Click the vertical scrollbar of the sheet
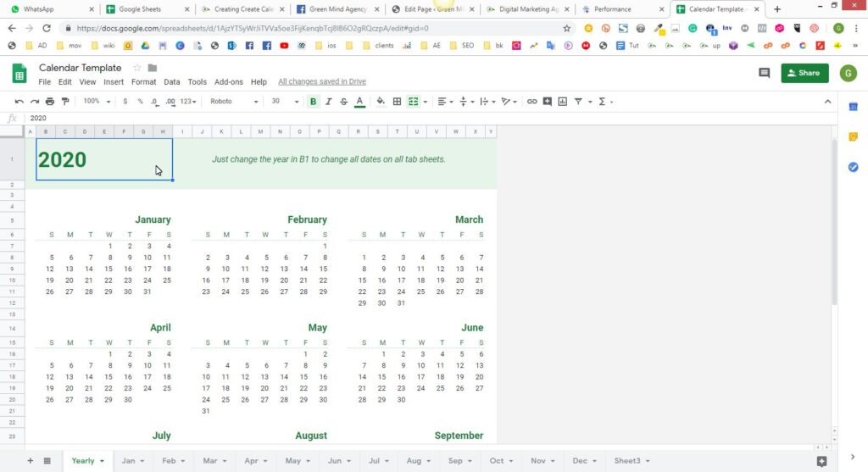The height and width of the screenshot is (472, 868). 834,221
